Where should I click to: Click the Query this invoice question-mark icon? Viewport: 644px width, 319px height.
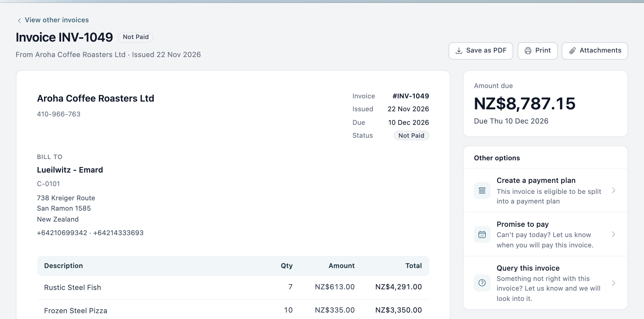click(482, 283)
